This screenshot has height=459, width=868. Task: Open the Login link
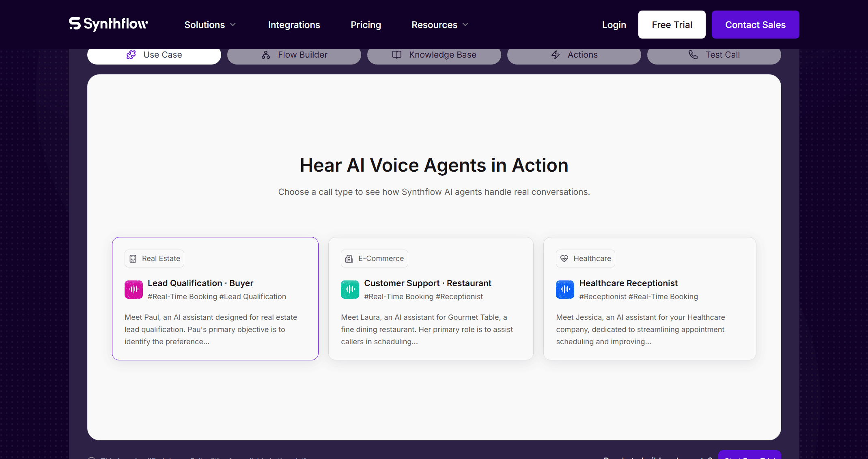coord(614,25)
